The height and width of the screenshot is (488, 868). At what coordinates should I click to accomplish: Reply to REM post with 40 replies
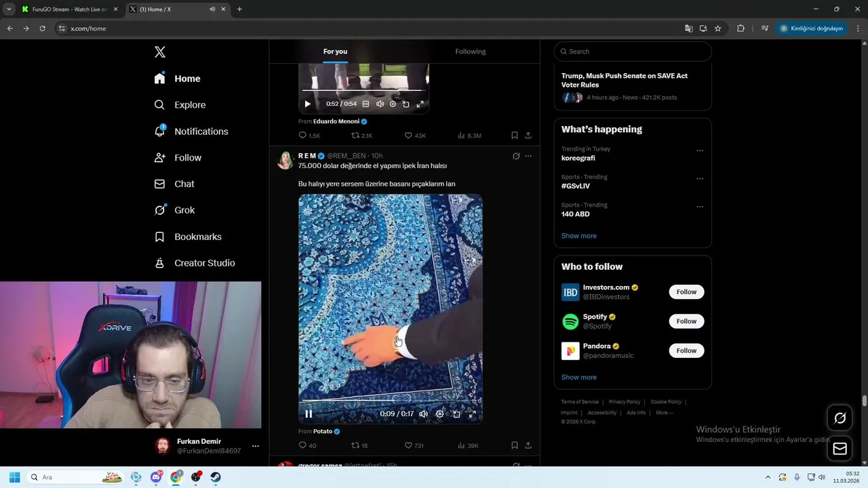(x=307, y=445)
